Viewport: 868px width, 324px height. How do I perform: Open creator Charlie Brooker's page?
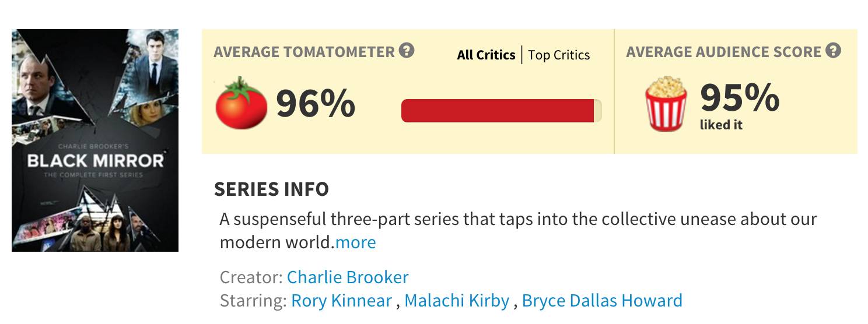[x=348, y=277]
